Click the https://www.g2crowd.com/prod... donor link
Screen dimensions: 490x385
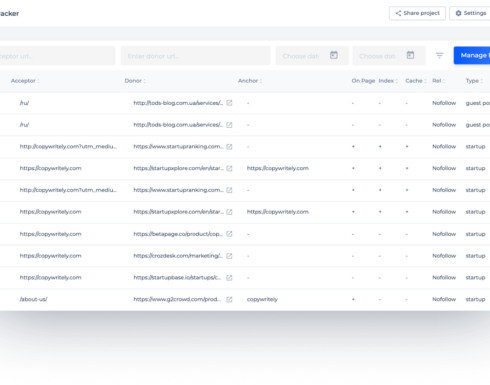coord(177,299)
